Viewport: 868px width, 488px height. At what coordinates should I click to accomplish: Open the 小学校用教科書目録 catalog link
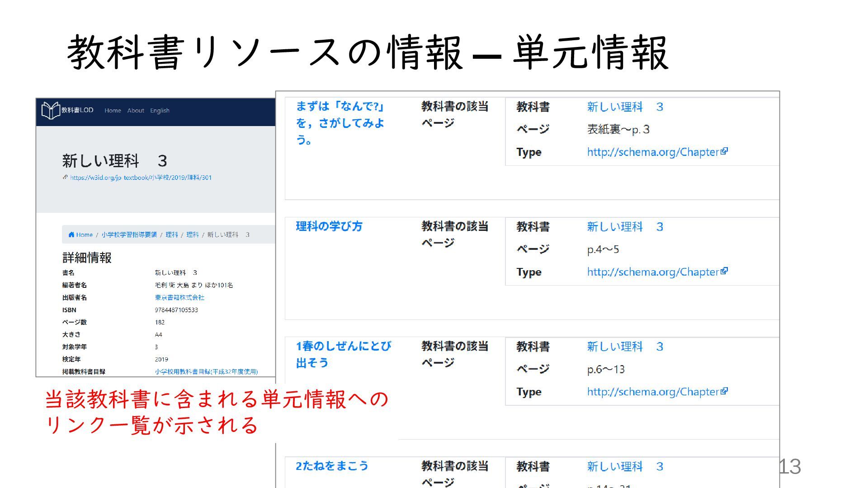(x=206, y=371)
